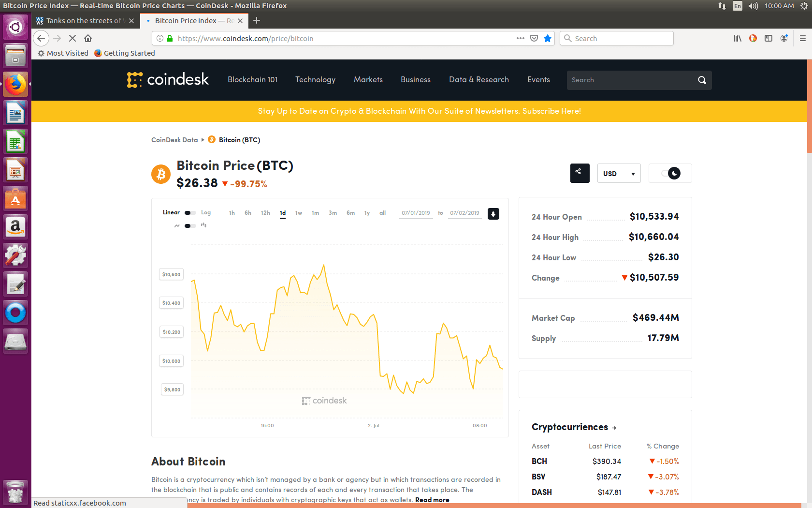Click the orange Bitcoin logo beside the price

(161, 174)
